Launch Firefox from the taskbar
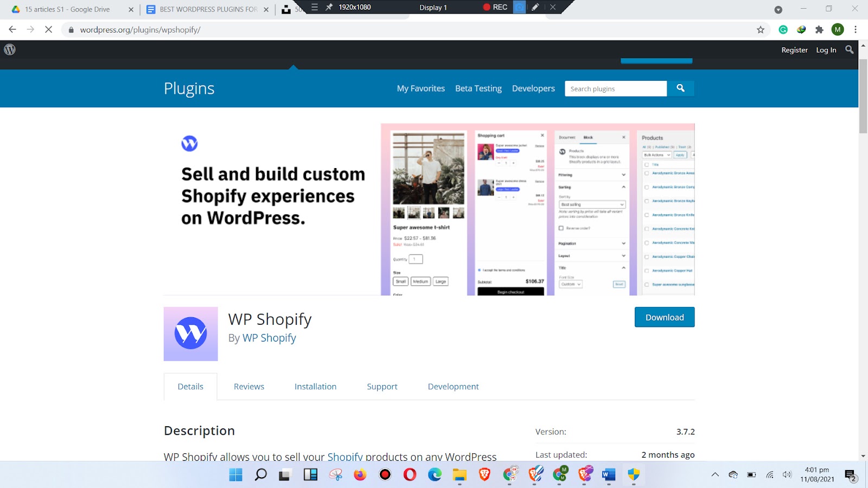This screenshot has width=868, height=488. click(360, 475)
